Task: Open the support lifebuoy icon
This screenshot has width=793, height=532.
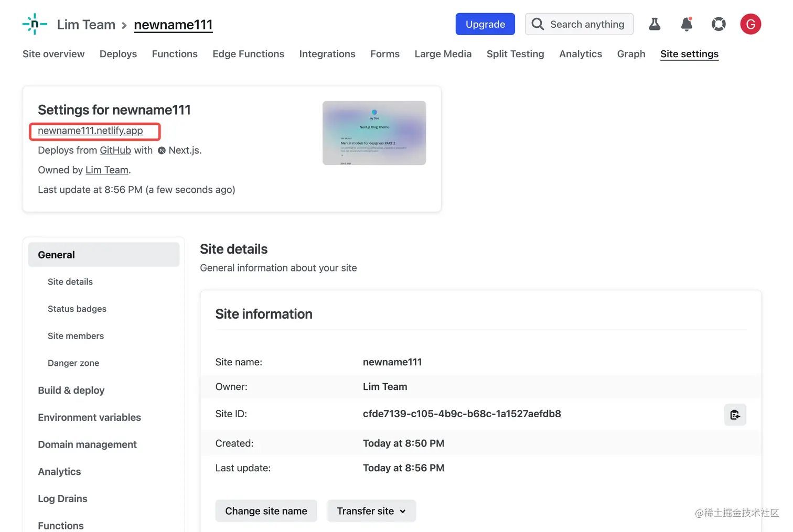Action: (x=719, y=24)
